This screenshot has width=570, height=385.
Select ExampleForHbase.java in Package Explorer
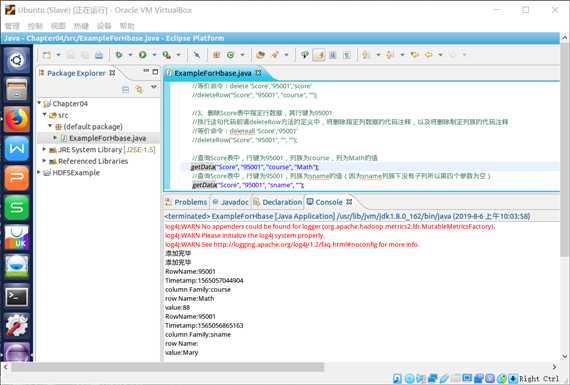point(107,138)
